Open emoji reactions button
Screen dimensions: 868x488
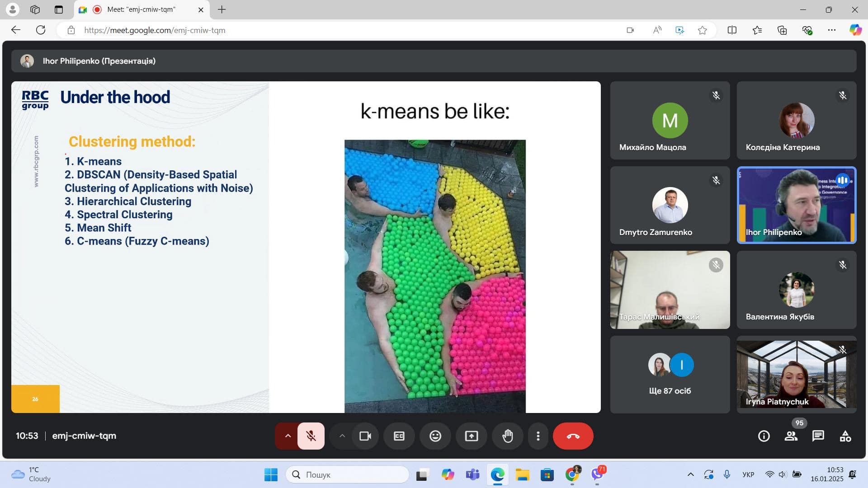click(435, 436)
